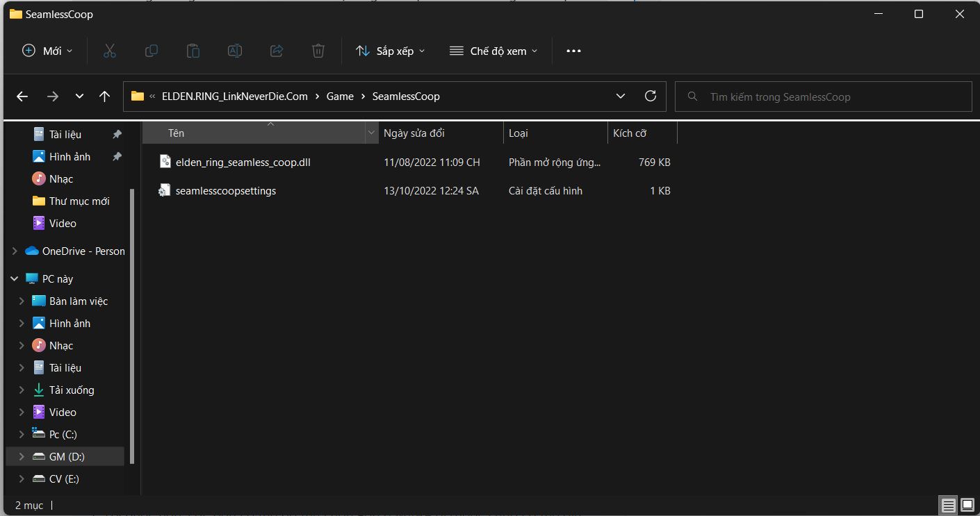This screenshot has width=980, height=516.
Task: Collapse the PC này tree node
Action: coord(15,278)
